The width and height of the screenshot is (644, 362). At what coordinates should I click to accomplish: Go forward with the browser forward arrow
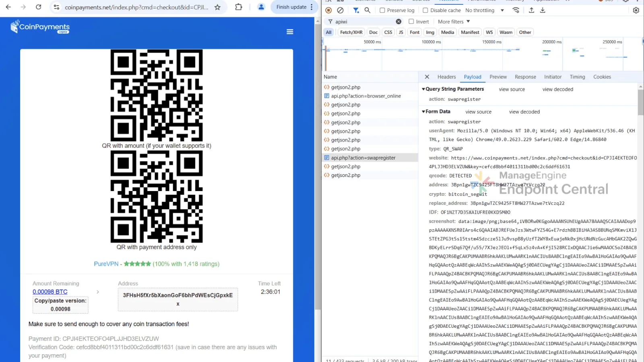click(23, 7)
